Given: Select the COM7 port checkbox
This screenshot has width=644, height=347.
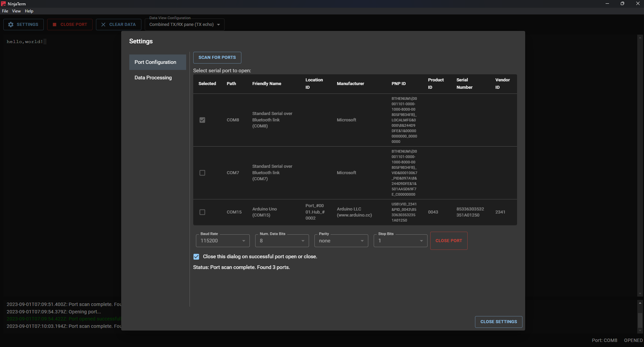Looking at the screenshot, I should click(202, 173).
